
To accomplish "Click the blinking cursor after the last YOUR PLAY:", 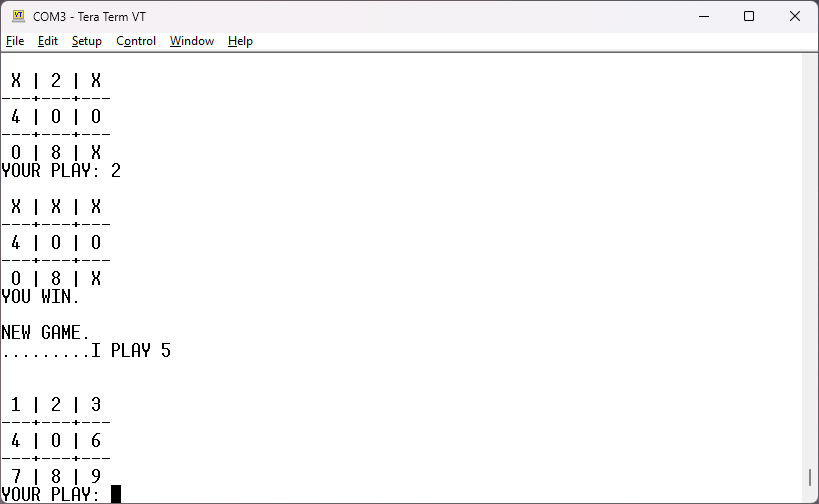I will (116, 494).
